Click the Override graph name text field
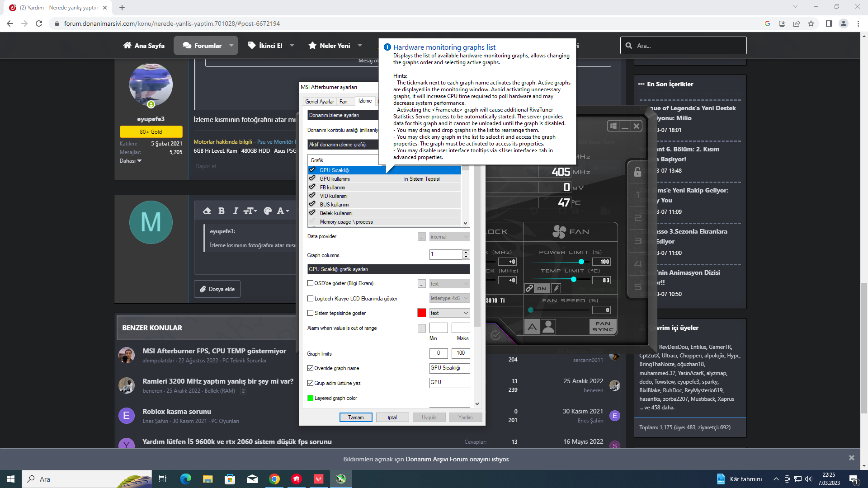The height and width of the screenshot is (488, 868). [x=449, y=368]
